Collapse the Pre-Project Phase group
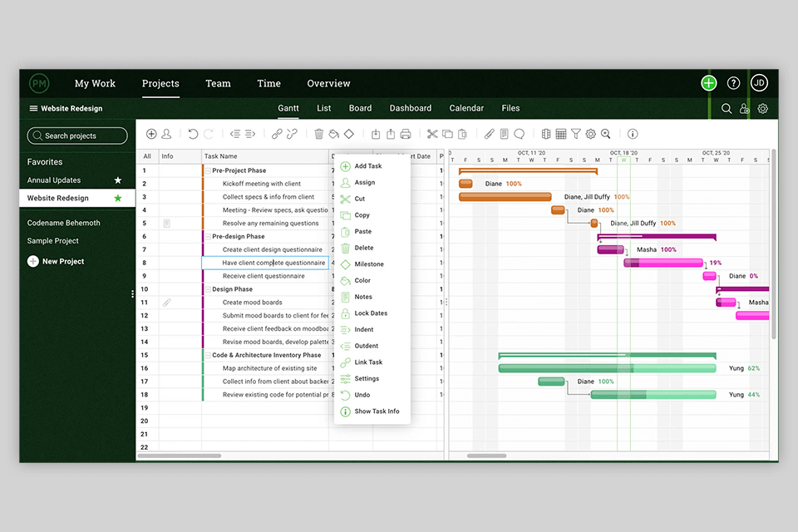Screen dimensions: 798x532 point(208,170)
